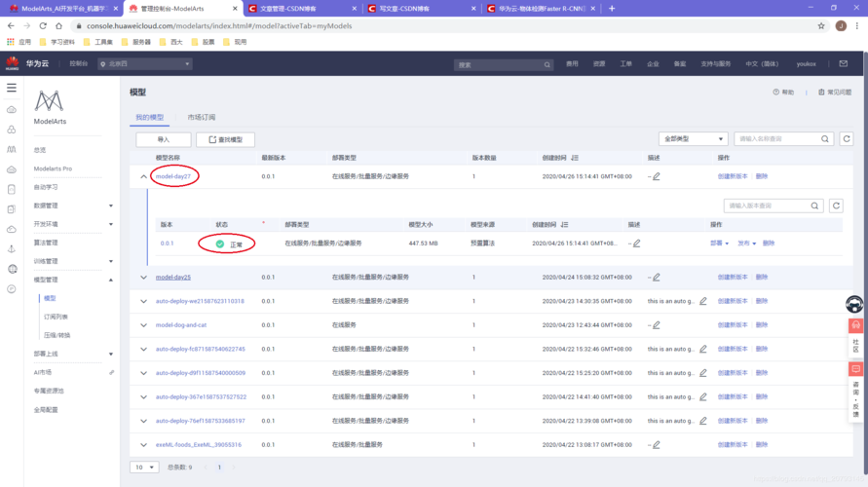Switch to My Models tab
Image resolution: width=868 pixels, height=487 pixels.
coord(149,117)
